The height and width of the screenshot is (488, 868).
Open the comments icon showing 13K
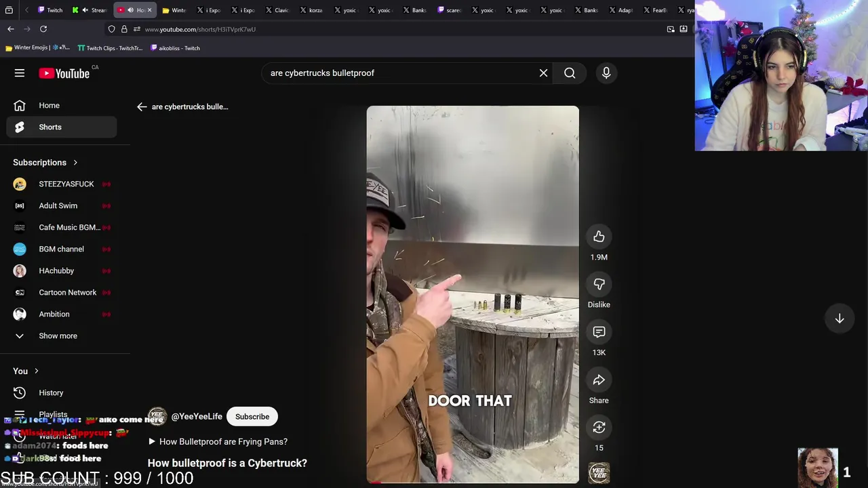[x=599, y=332]
